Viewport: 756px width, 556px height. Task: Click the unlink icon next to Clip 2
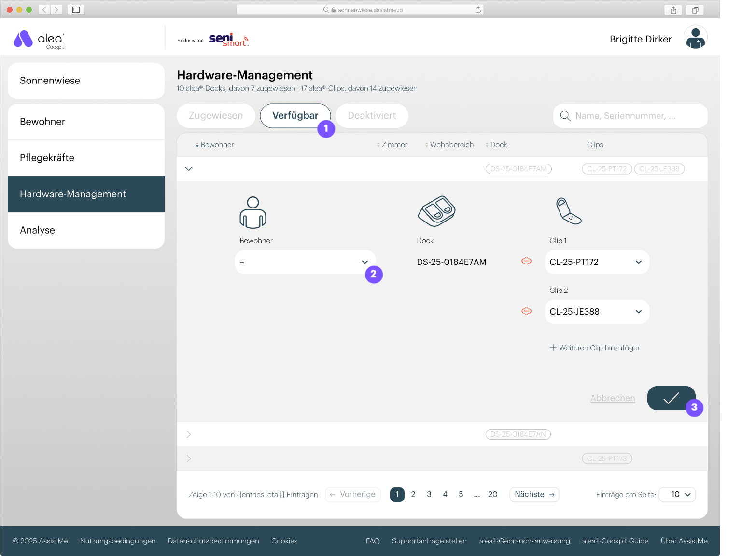526,311
